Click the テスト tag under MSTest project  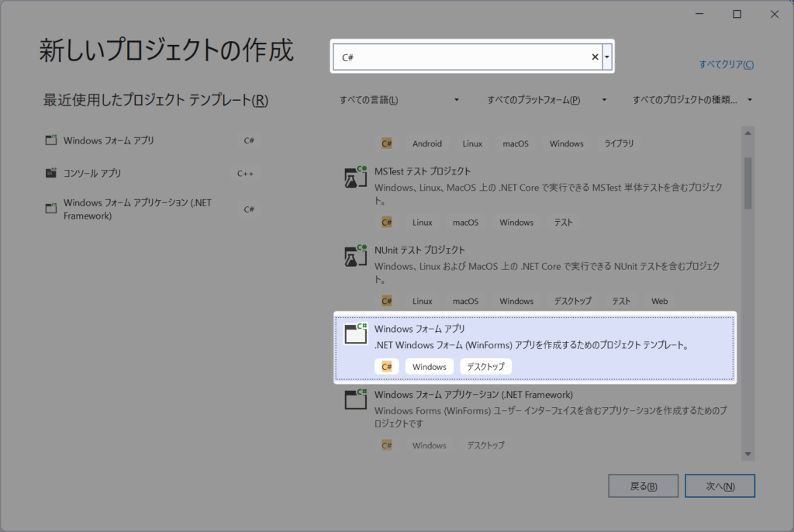[x=563, y=222]
